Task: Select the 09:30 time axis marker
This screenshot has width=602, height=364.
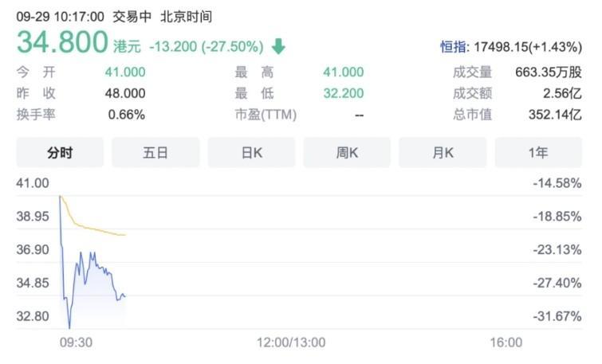Action: (76, 342)
